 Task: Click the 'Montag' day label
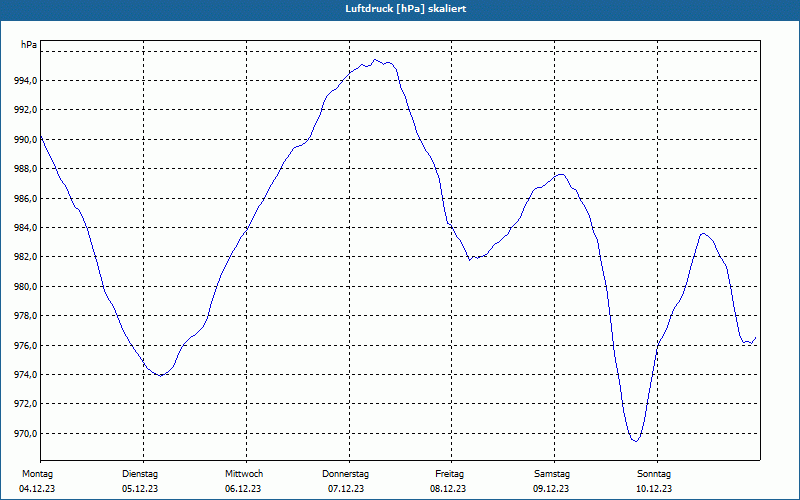pyautogui.click(x=37, y=474)
